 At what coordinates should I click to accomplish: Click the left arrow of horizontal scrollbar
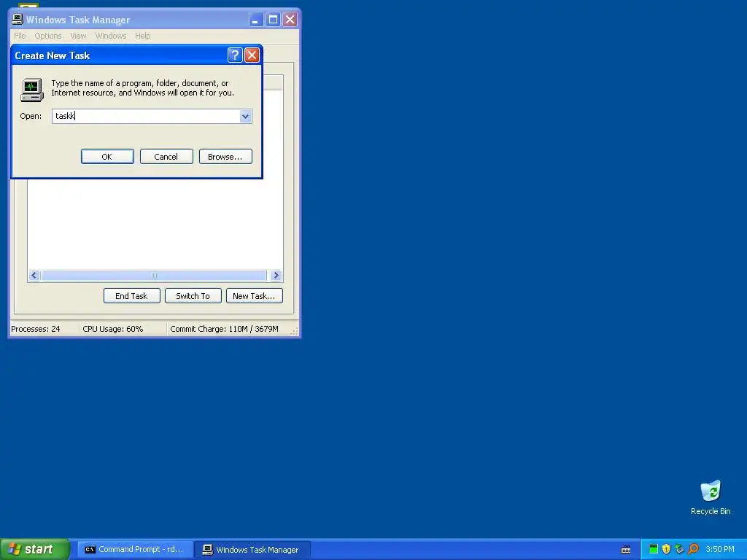coord(34,275)
